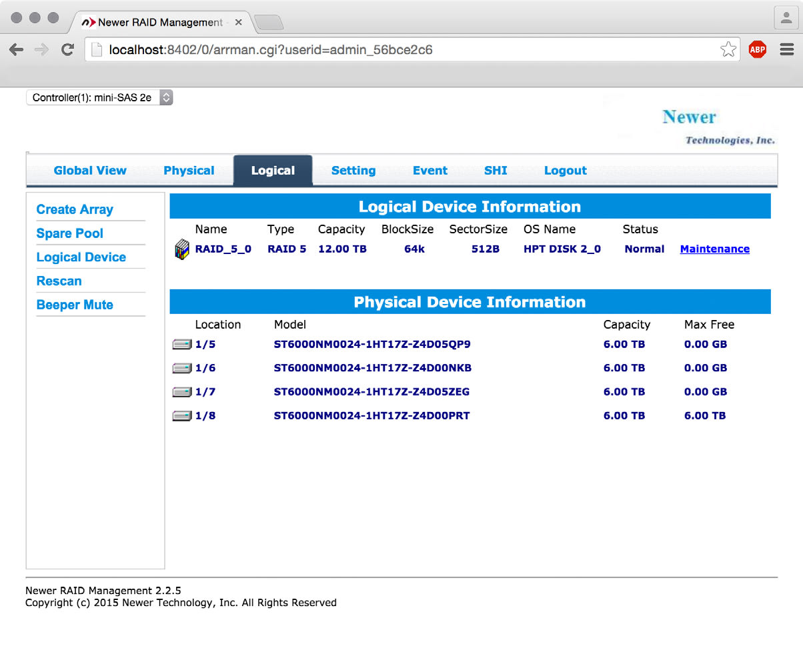Image resolution: width=803 pixels, height=672 pixels.
Task: Click the drive icon for device 1/6
Action: 181,367
